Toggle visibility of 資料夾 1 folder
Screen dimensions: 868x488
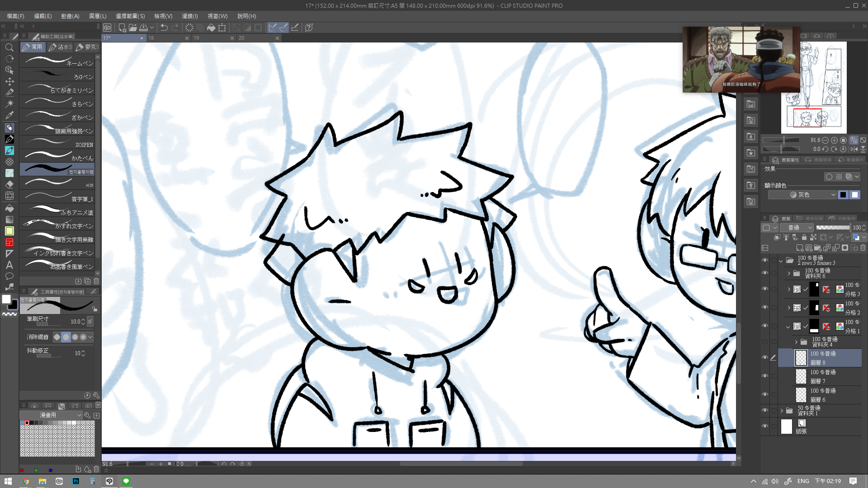(x=765, y=410)
